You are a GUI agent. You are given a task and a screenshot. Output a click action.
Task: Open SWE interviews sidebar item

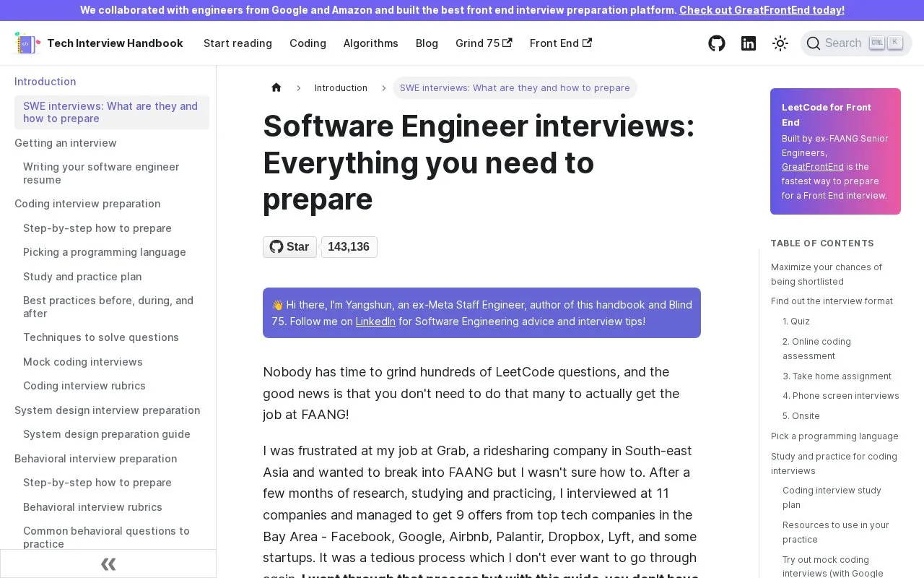(112, 112)
